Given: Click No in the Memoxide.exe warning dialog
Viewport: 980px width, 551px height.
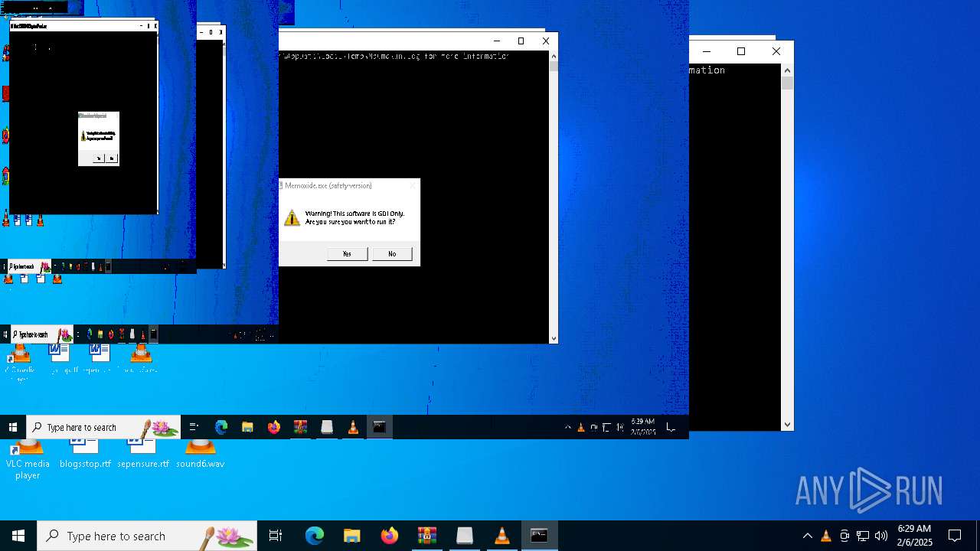Looking at the screenshot, I should pos(392,254).
